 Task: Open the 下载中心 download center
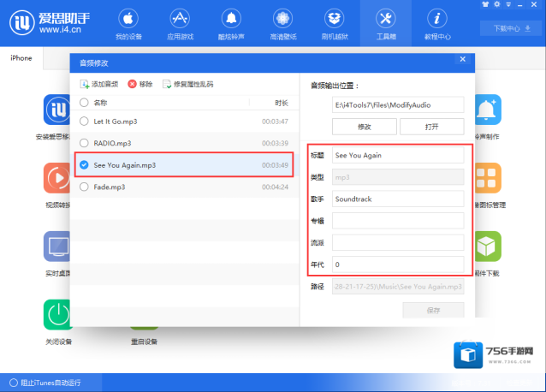pyautogui.click(x=512, y=28)
